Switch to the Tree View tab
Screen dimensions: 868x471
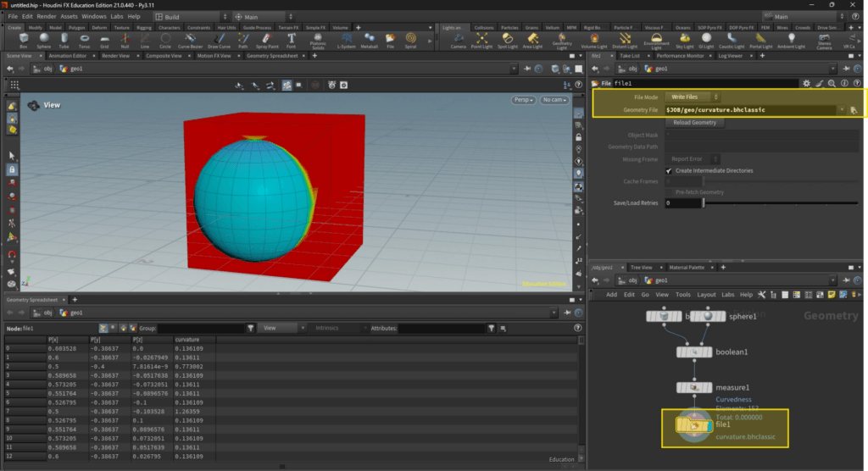coord(641,268)
